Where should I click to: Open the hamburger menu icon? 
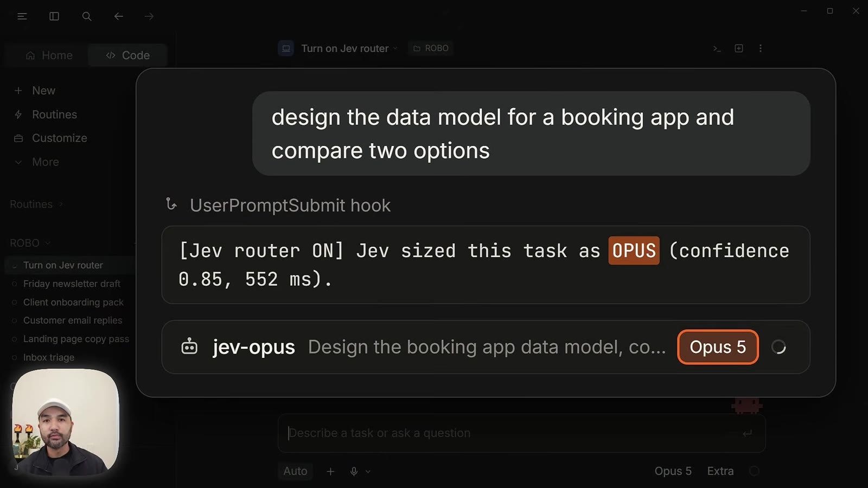point(22,16)
